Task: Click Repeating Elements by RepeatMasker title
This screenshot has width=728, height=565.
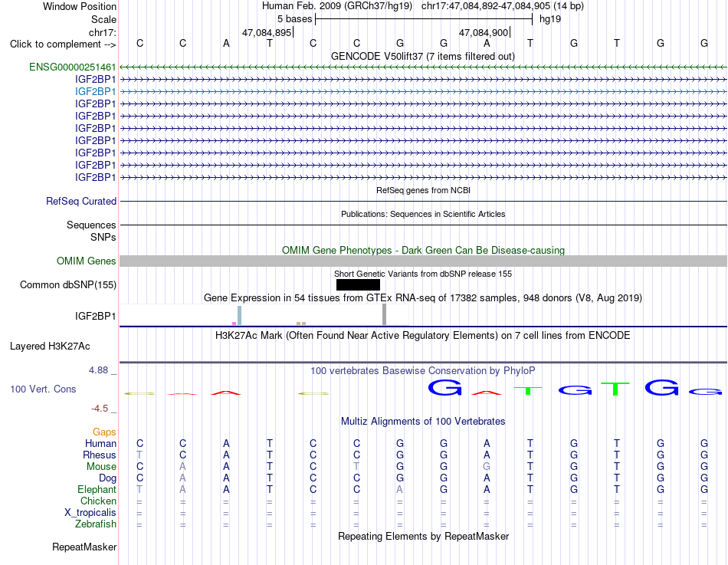Action: coord(423,536)
